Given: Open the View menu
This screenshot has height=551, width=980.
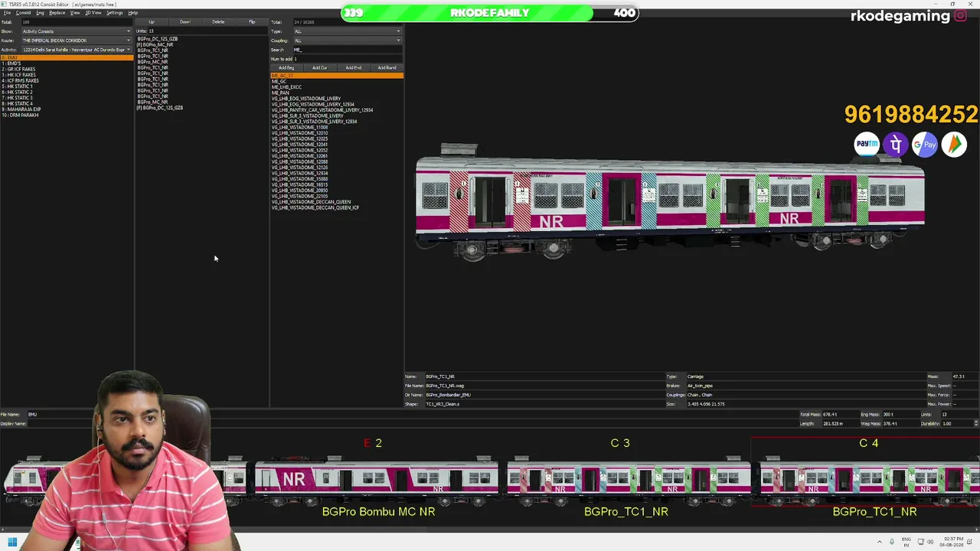Looking at the screenshot, I should (75, 13).
